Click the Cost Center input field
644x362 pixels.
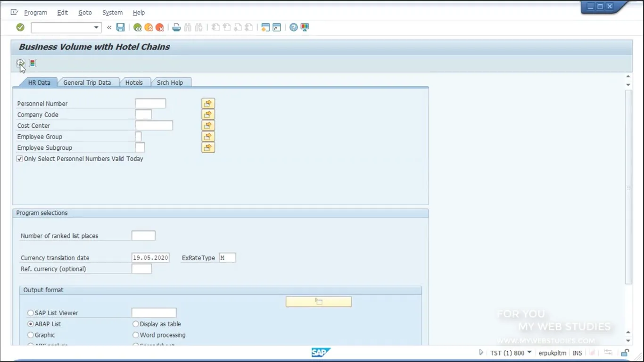(x=154, y=125)
